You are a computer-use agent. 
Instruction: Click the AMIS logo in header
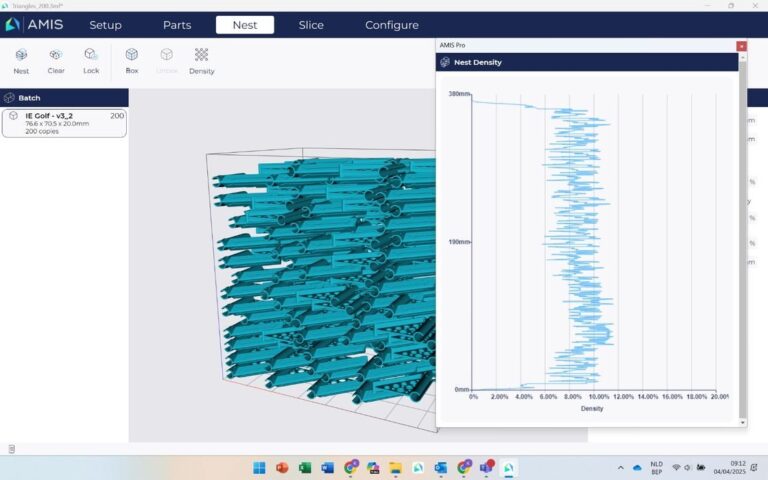(x=34, y=24)
